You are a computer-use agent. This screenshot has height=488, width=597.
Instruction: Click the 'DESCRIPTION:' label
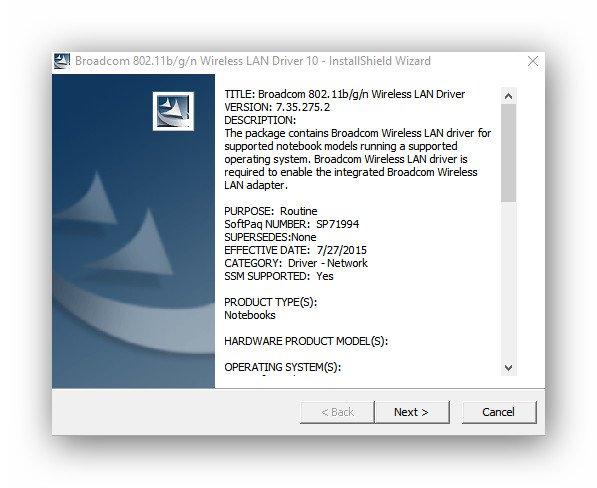coord(260,120)
